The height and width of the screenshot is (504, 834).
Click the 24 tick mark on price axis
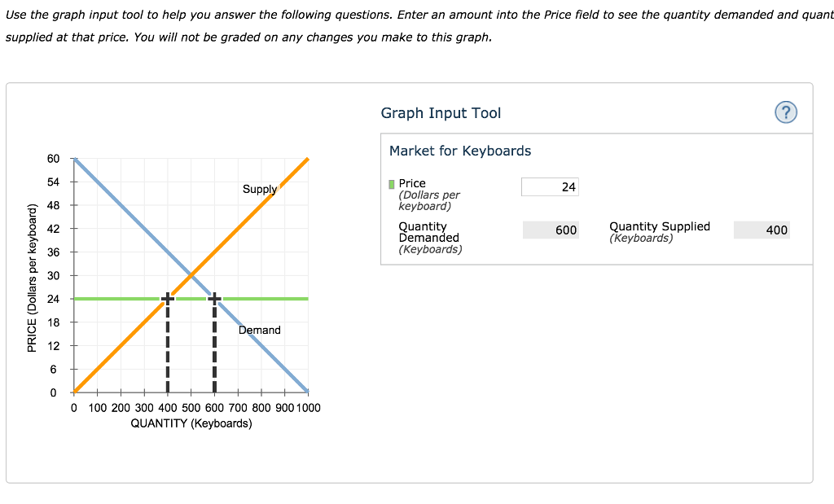(54, 298)
